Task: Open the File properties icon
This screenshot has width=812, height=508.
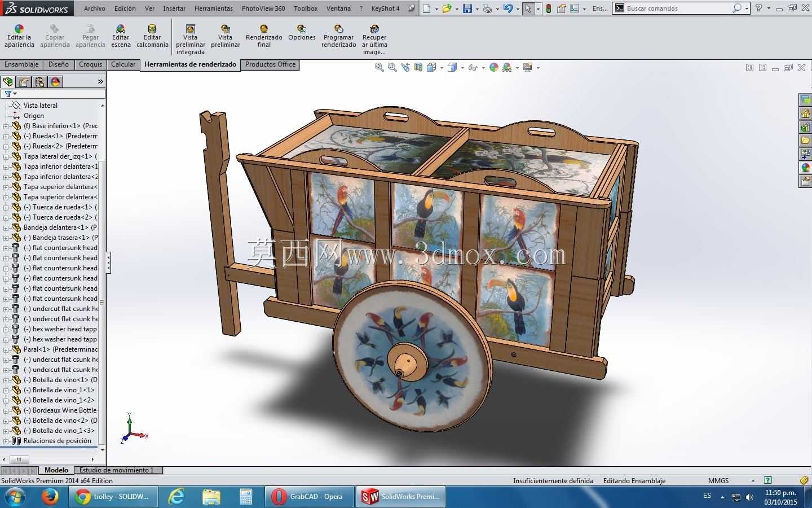Action: [562, 8]
